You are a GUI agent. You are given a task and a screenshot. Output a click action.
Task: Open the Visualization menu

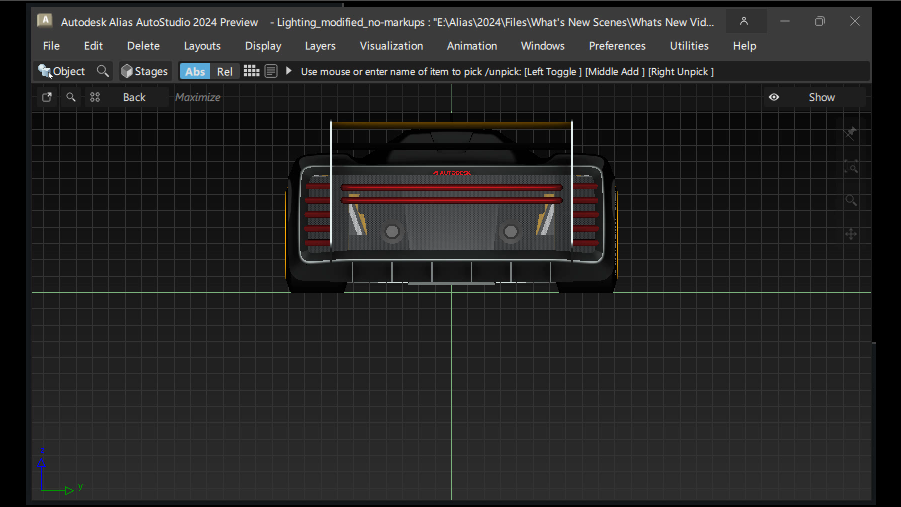(x=391, y=46)
